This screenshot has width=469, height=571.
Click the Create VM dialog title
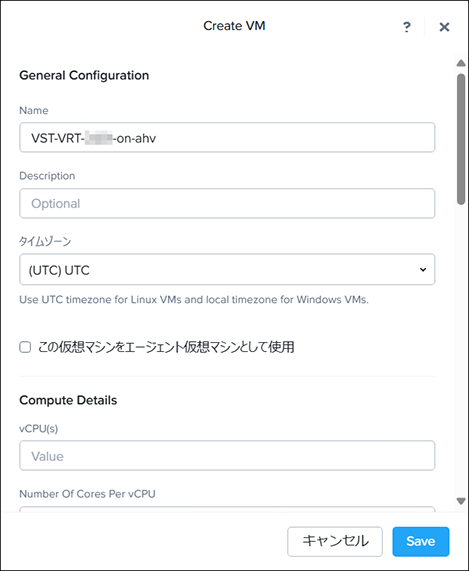point(234,26)
